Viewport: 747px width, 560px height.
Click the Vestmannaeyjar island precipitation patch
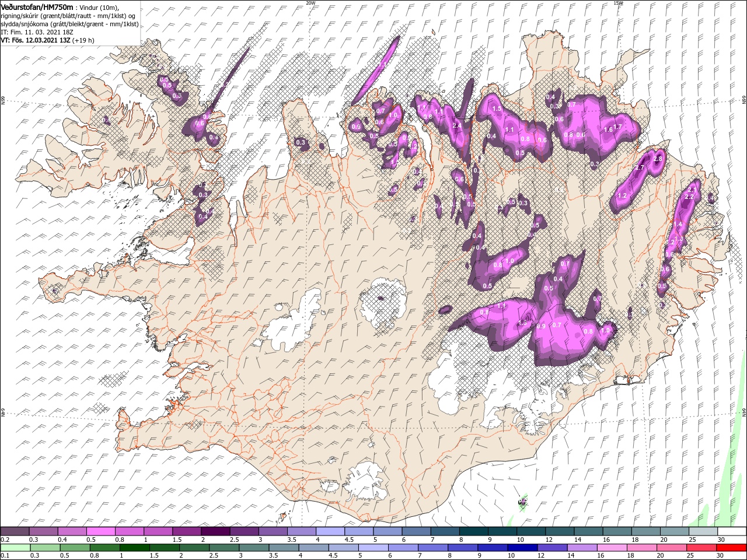coord(522,501)
